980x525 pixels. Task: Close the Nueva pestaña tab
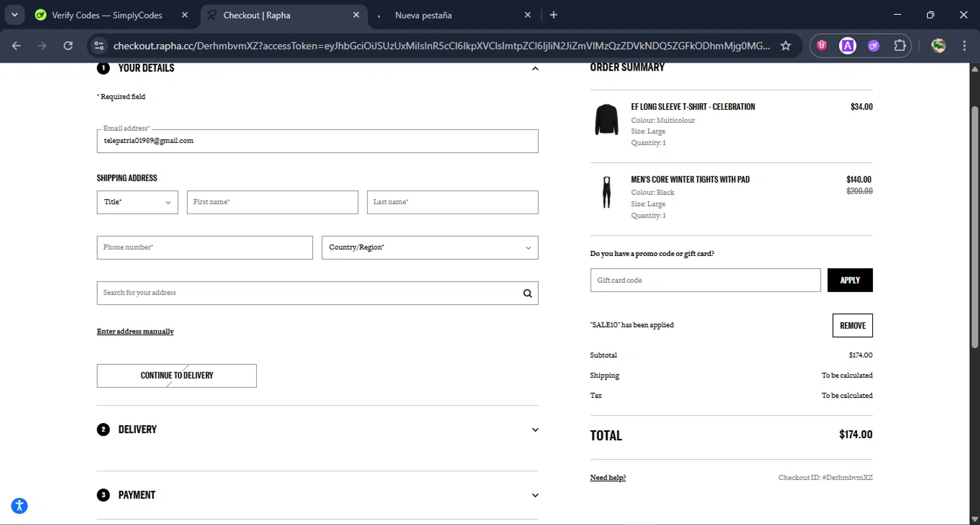[x=528, y=15]
